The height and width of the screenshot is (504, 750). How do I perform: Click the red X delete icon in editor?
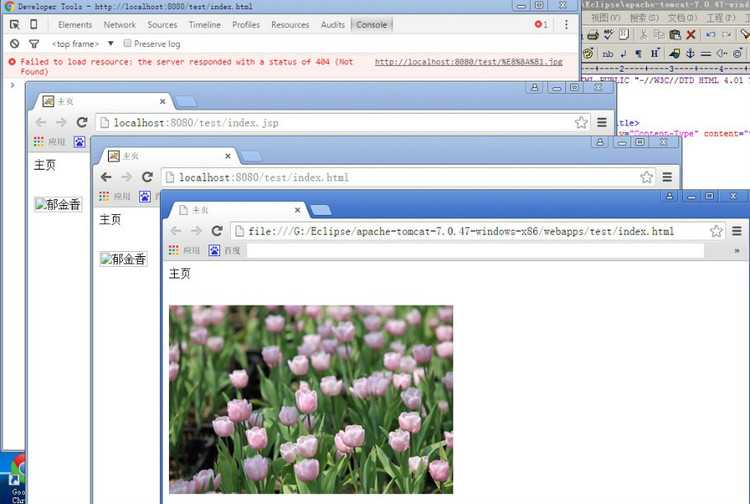click(x=691, y=34)
